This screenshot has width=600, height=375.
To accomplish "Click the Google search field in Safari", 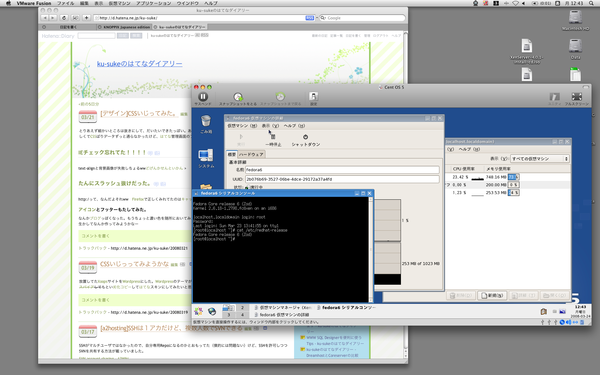I will click(362, 18).
